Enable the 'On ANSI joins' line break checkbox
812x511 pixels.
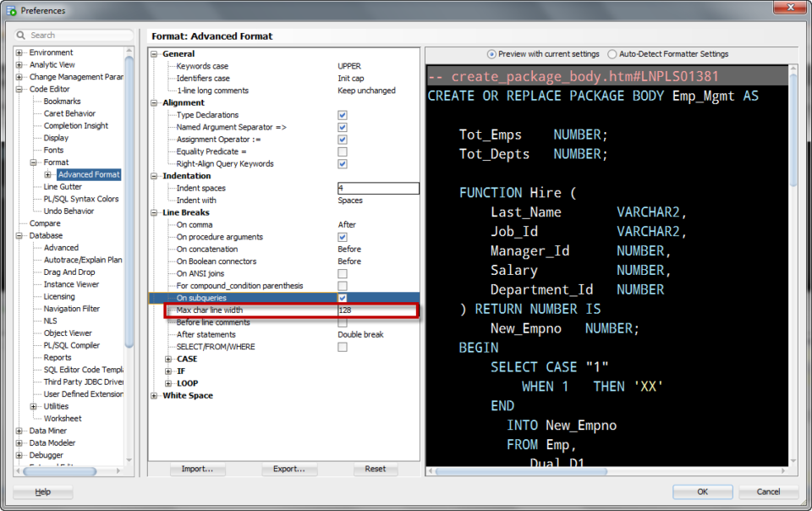pyautogui.click(x=343, y=273)
